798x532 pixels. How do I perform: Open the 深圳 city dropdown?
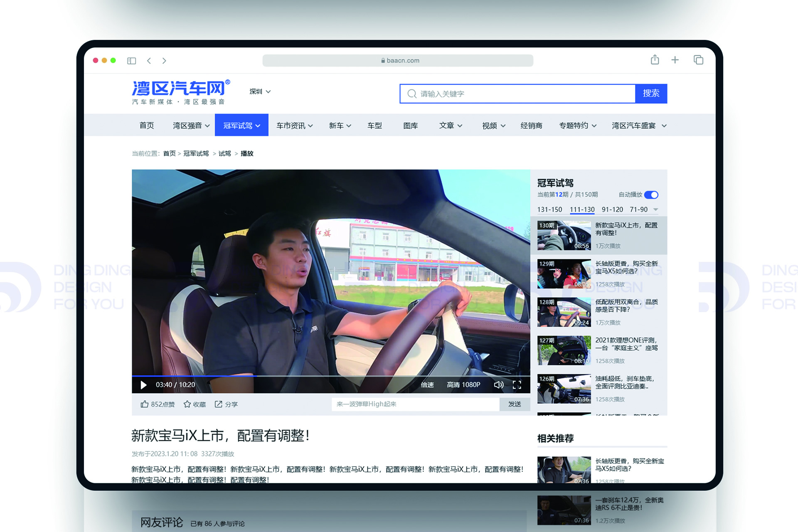260,91
